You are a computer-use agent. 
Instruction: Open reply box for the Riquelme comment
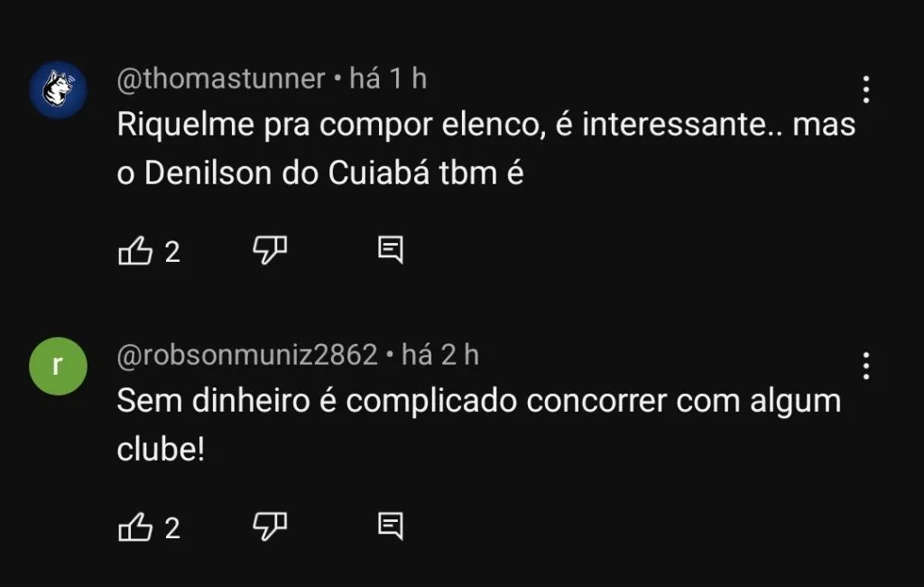coord(392,251)
